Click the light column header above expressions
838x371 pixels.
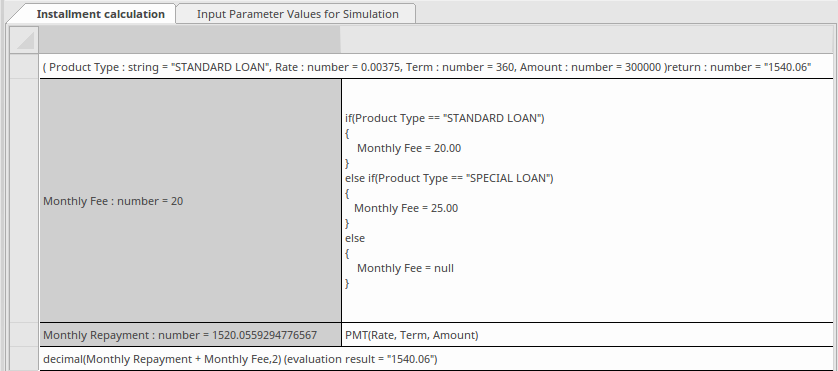tap(586, 40)
